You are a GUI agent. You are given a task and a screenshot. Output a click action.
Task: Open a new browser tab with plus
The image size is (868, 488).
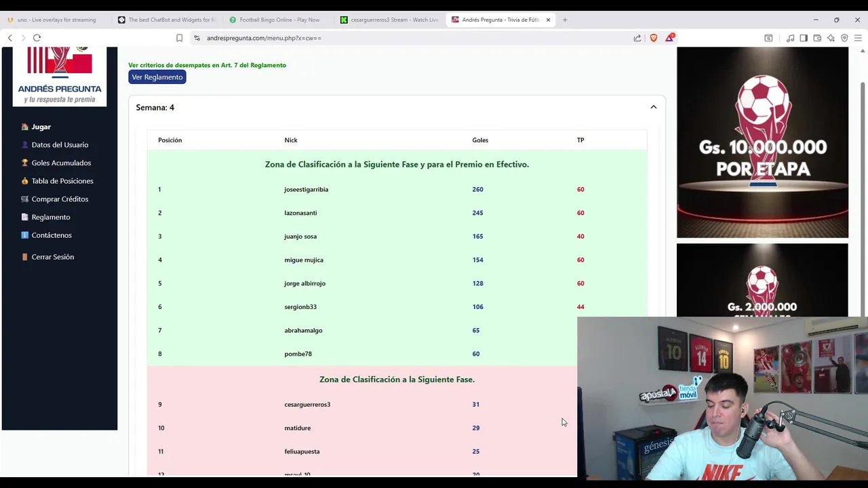point(565,20)
